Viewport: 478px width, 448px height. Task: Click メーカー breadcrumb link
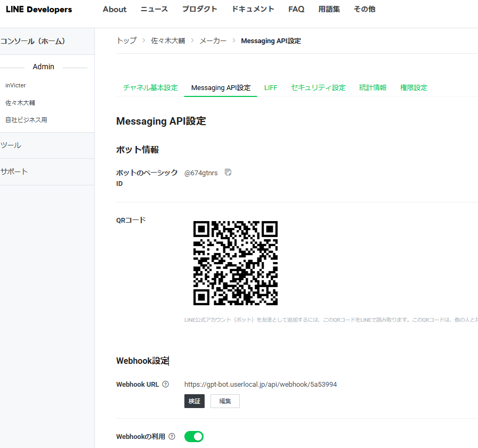click(x=213, y=40)
